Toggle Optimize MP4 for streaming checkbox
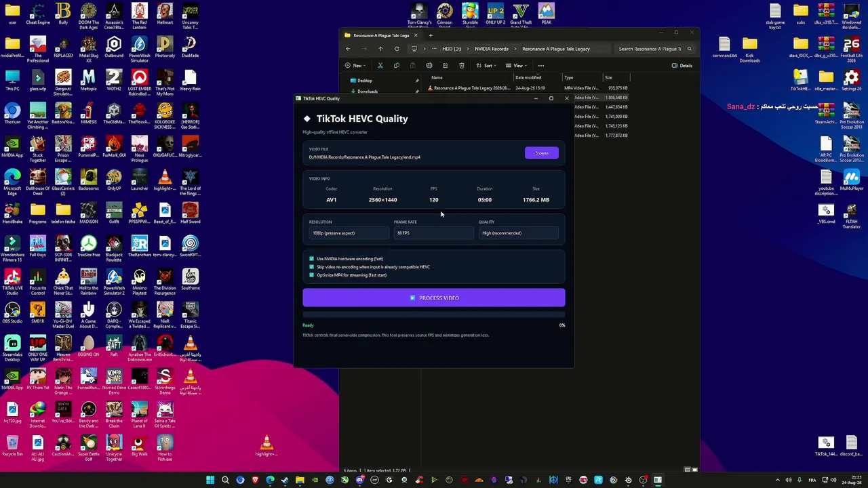This screenshot has width=868, height=488. [312, 275]
